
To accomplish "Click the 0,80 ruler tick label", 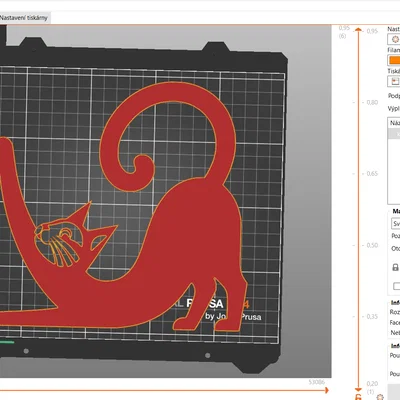I will point(372,102).
